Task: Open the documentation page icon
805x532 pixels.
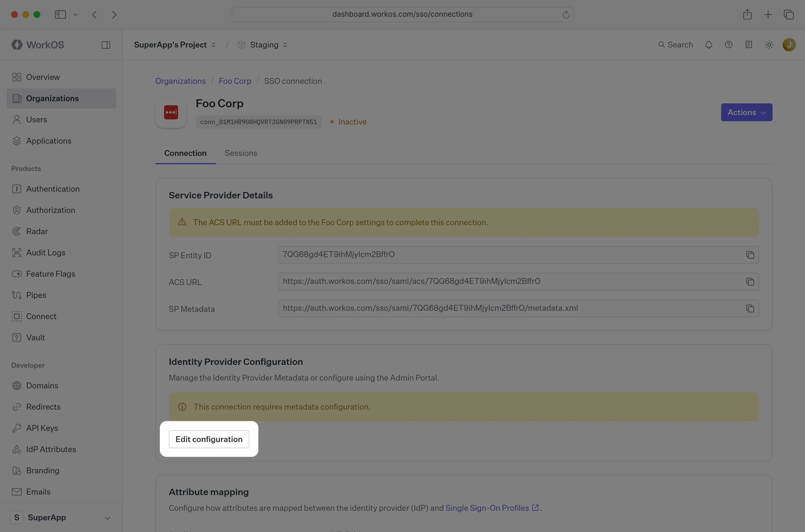Action: (x=749, y=45)
